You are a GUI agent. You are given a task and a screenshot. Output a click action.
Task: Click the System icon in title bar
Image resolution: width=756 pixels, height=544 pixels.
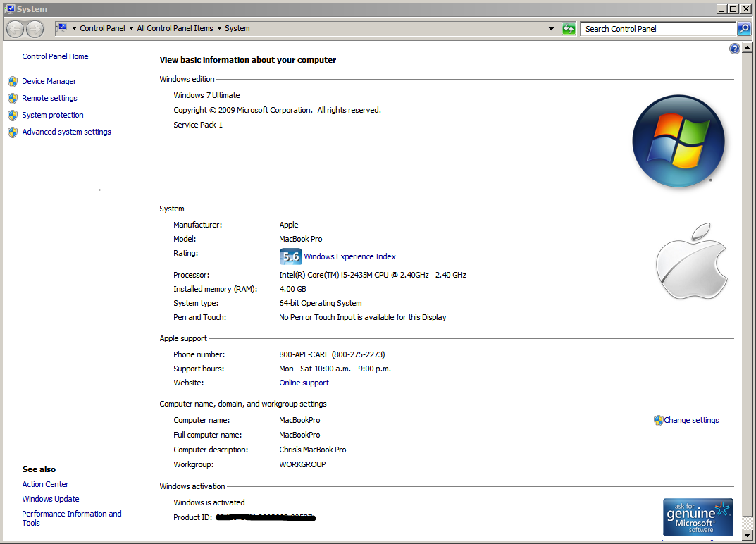(11, 8)
